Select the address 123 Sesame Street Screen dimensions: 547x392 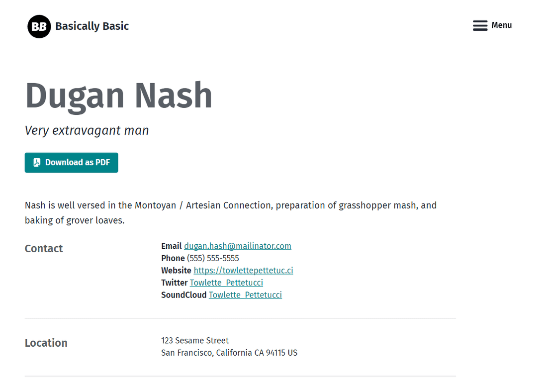(x=194, y=340)
